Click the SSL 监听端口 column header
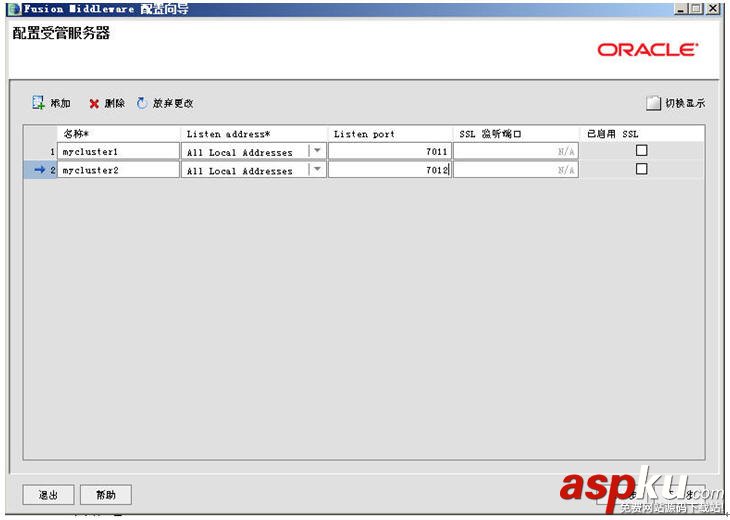Viewport: 730px width, 520px height. pos(516,134)
